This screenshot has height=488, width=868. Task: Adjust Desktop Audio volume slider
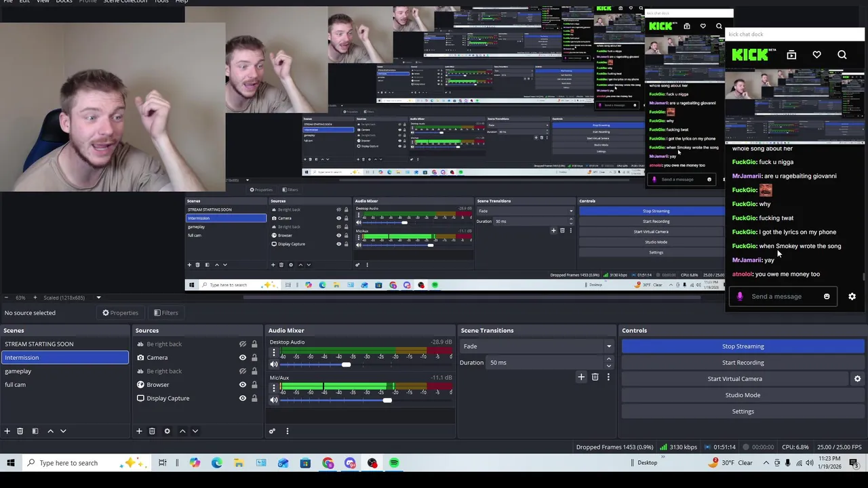click(346, 365)
